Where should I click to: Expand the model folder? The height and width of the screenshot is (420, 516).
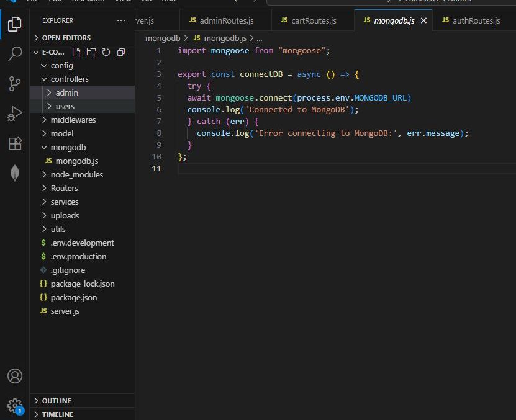click(x=82, y=133)
